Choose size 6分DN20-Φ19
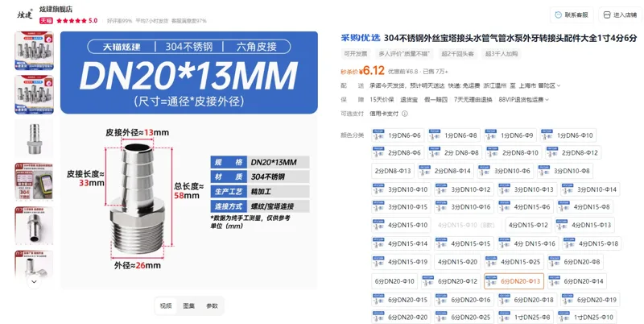644x324 pixels. click(590, 300)
